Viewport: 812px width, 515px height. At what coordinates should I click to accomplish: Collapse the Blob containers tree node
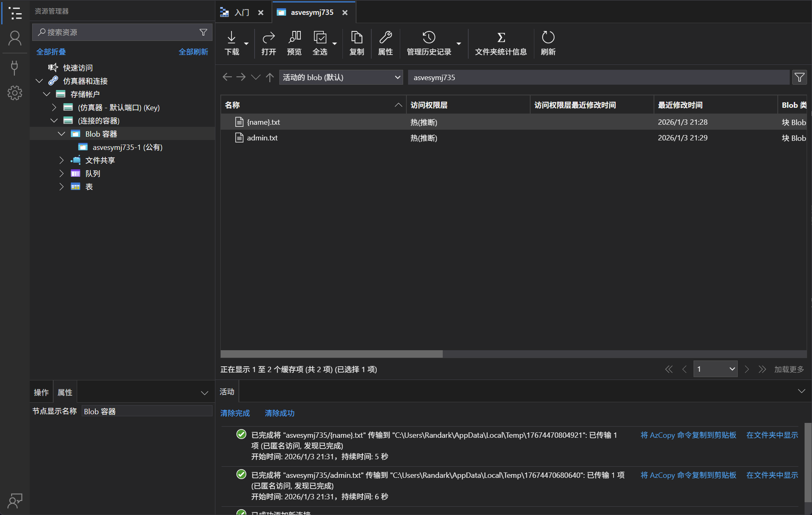pos(61,134)
